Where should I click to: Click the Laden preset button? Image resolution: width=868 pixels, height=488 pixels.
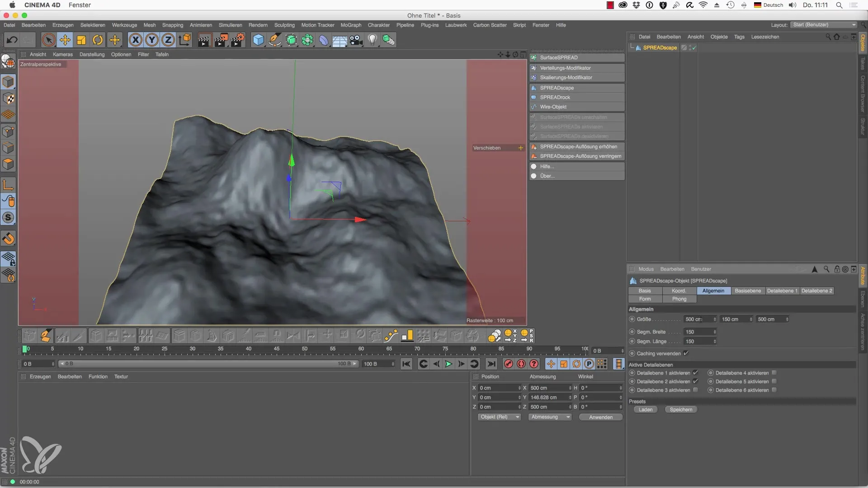point(646,409)
